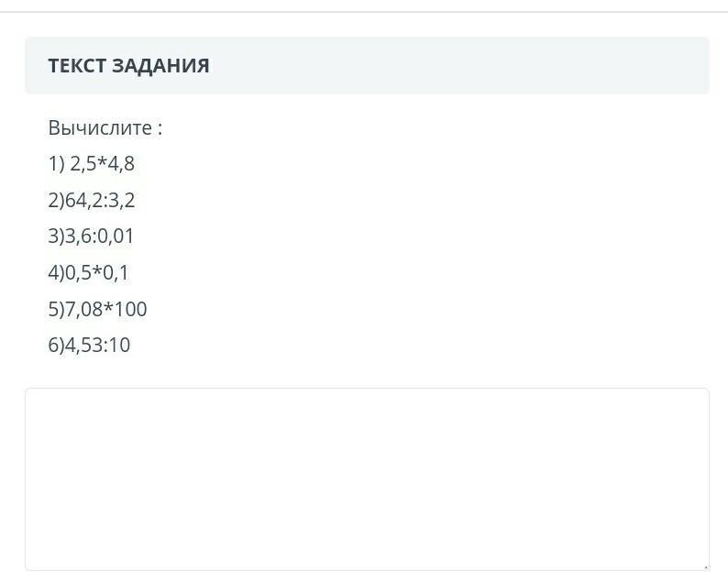The height and width of the screenshot is (583, 728).
Task: Grab the text area resize handle corner
Action: click(706, 566)
